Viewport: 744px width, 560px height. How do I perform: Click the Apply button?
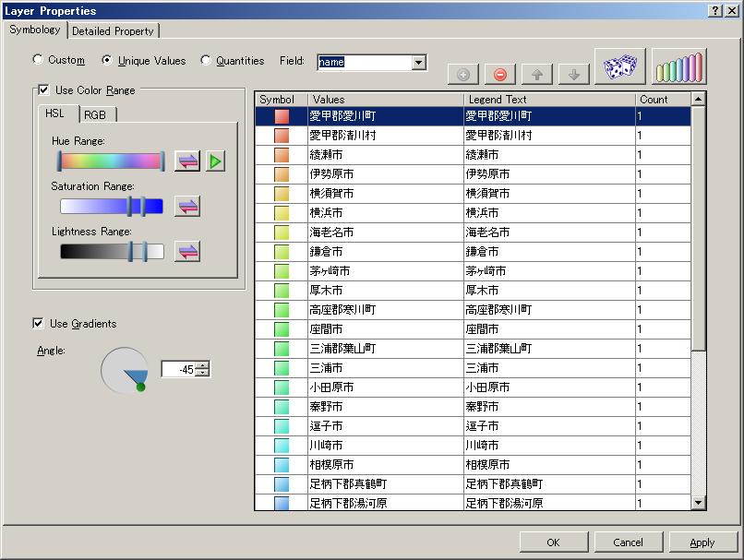pyautogui.click(x=702, y=542)
